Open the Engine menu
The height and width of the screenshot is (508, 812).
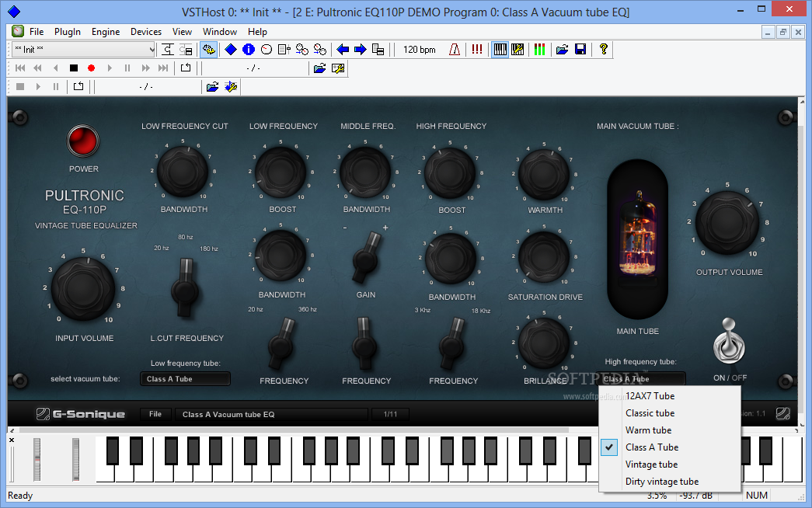click(x=106, y=32)
